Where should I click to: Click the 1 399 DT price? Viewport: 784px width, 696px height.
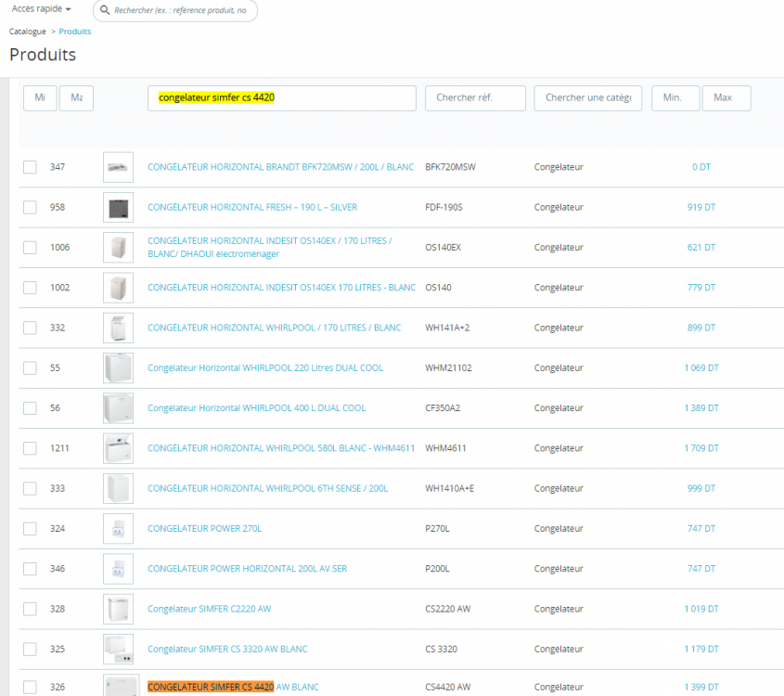point(701,687)
